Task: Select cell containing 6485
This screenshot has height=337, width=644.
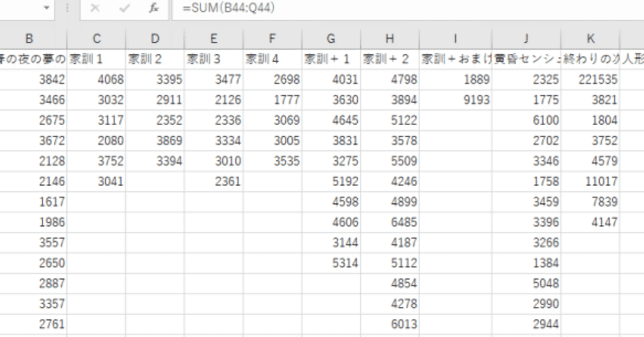Action: pos(389,222)
